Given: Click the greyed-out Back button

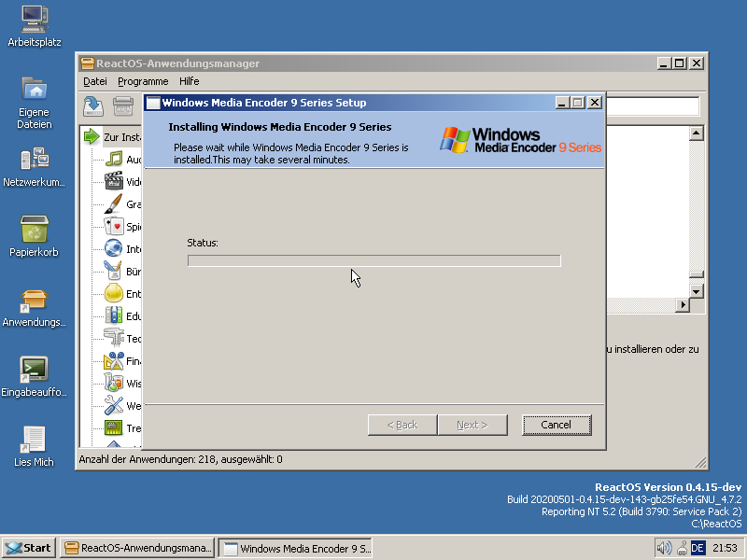Looking at the screenshot, I should [x=402, y=425].
